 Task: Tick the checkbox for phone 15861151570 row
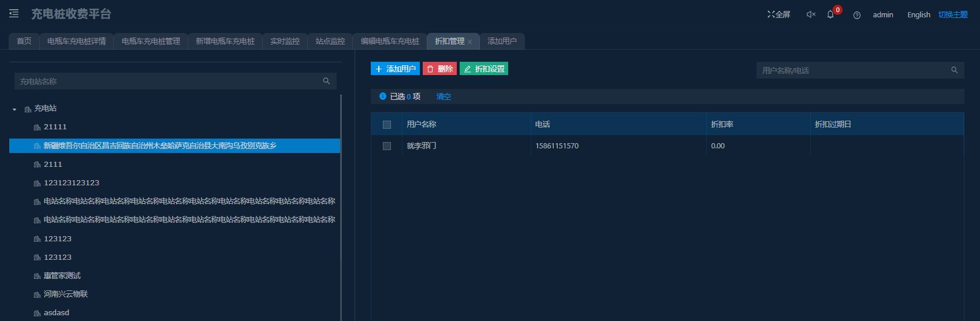point(387,146)
